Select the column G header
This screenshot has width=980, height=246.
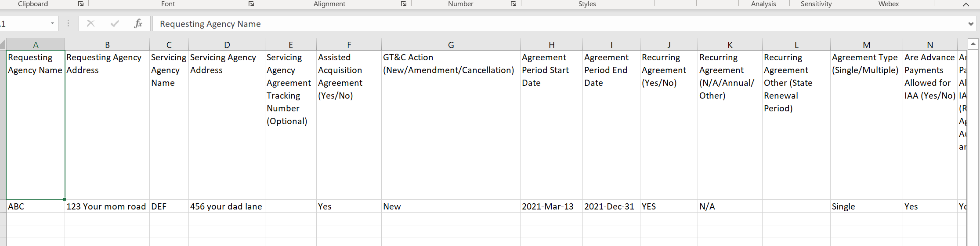tap(451, 44)
